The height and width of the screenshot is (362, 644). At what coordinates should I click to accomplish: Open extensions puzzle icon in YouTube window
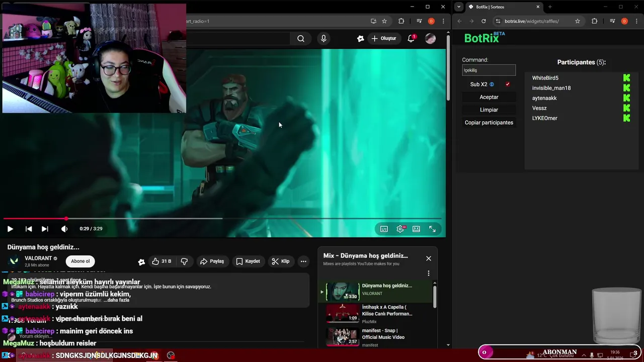pyautogui.click(x=401, y=21)
